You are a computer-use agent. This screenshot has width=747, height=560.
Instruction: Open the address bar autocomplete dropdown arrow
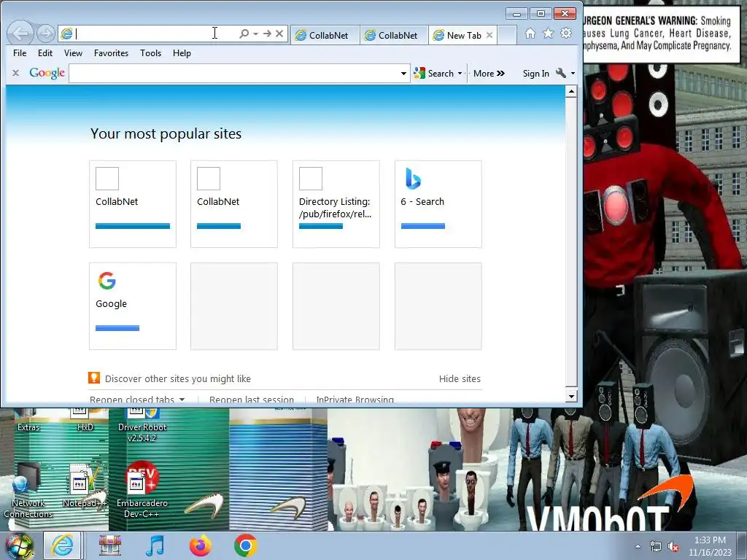coord(256,34)
